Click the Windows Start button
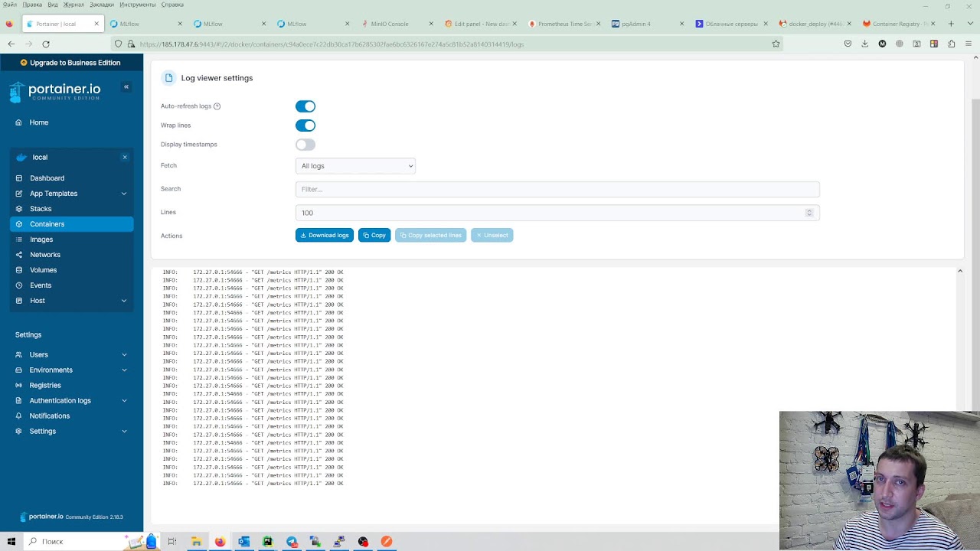980x551 pixels. pyautogui.click(x=11, y=541)
